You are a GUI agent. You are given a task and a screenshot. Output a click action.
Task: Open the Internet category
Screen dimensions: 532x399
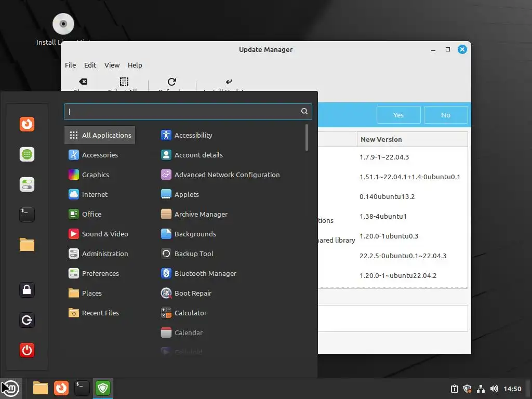click(x=100, y=194)
